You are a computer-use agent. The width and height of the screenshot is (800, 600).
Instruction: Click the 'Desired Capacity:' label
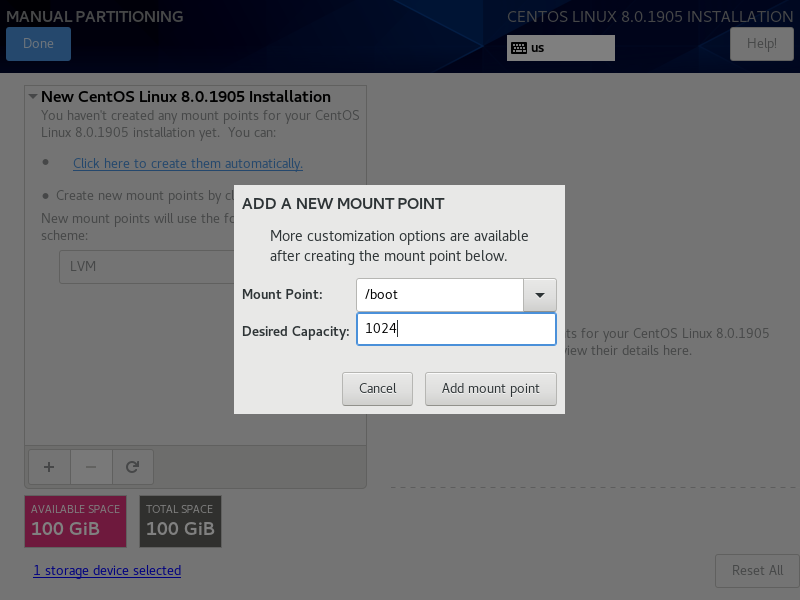click(x=295, y=331)
